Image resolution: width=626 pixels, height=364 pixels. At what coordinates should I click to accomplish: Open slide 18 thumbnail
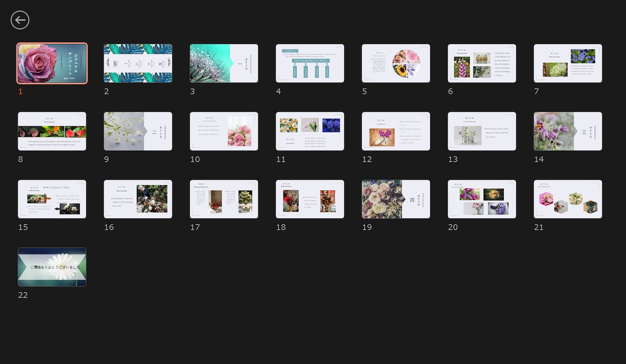point(310,199)
